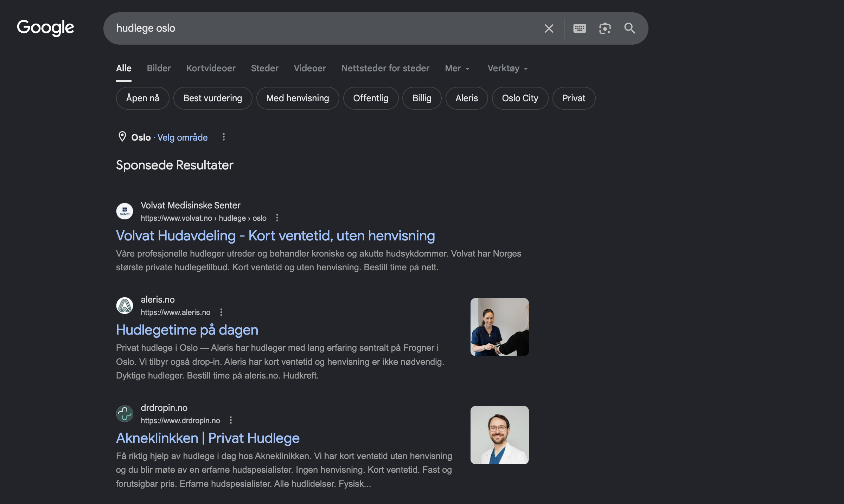Click the drdropin.no site name

164,408
